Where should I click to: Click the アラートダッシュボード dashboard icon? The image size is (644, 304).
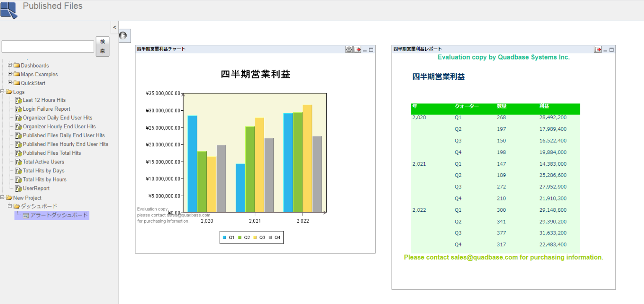pyautogui.click(x=26, y=216)
